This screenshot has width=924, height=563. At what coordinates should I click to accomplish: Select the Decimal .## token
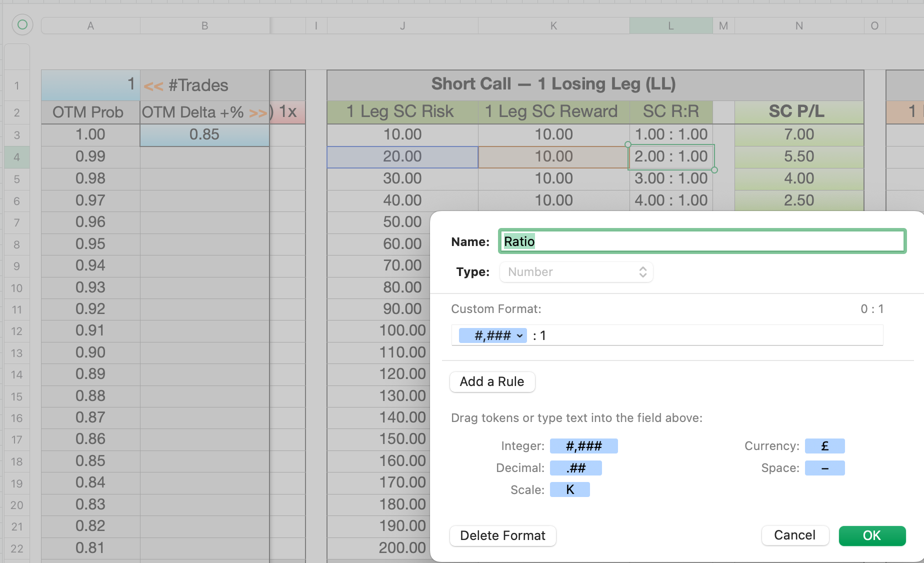tap(576, 468)
